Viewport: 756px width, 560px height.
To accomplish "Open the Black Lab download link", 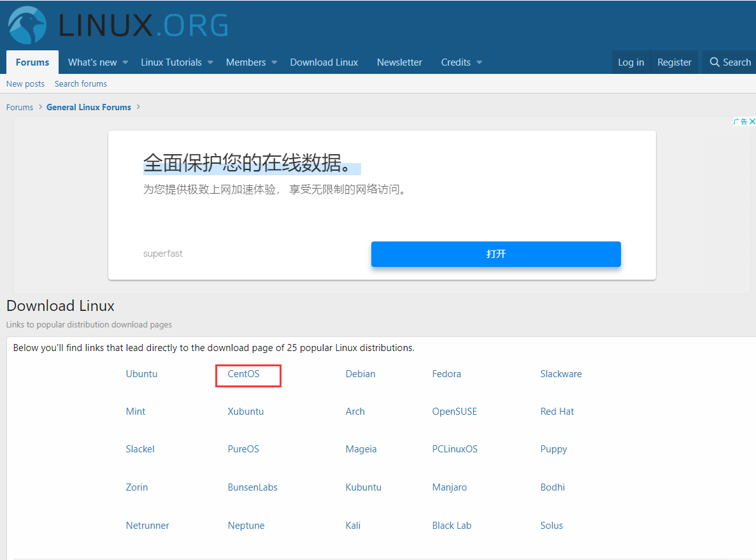I will [x=452, y=525].
